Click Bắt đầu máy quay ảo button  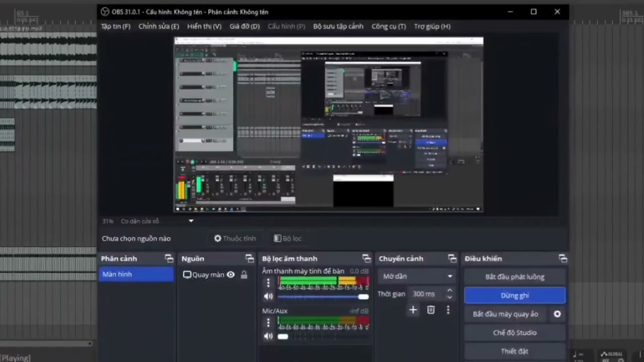[x=506, y=314]
